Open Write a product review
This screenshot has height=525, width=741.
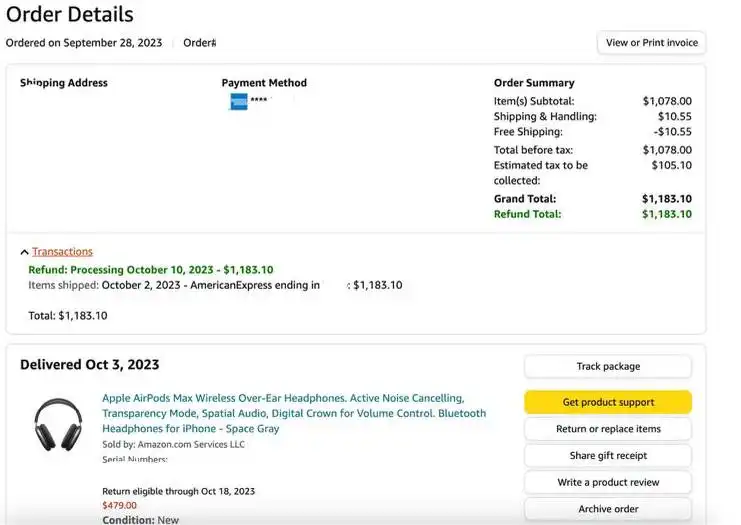[608, 482]
